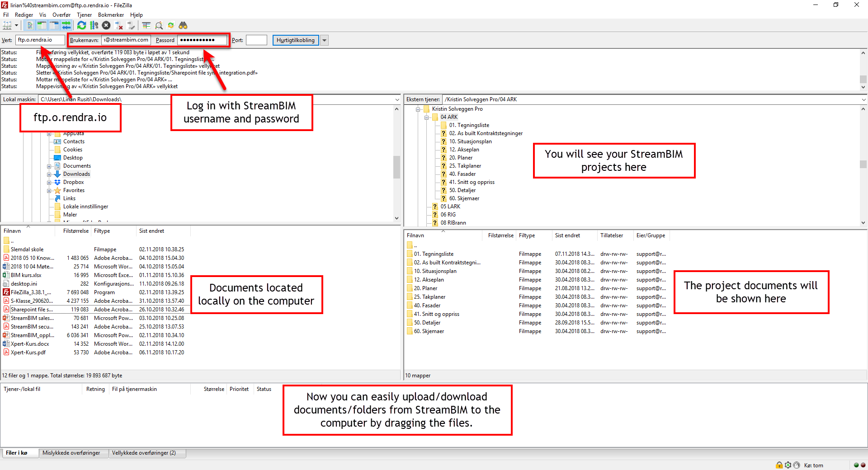Select the Desktop folder in local tree
The width and height of the screenshot is (868, 470).
[x=72, y=158]
